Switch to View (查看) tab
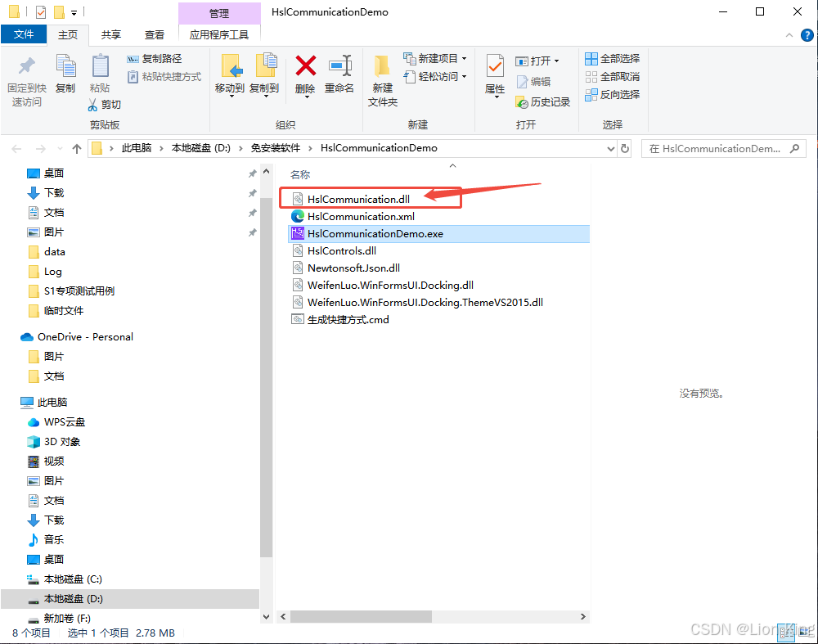This screenshot has height=644, width=818. (155, 34)
